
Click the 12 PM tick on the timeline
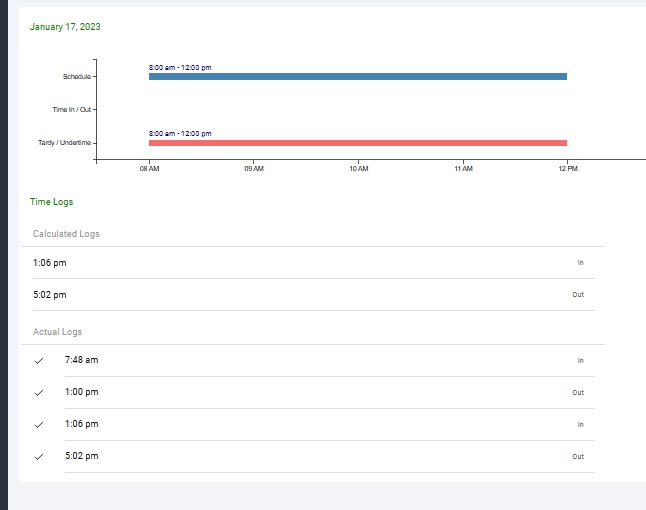[567, 169]
